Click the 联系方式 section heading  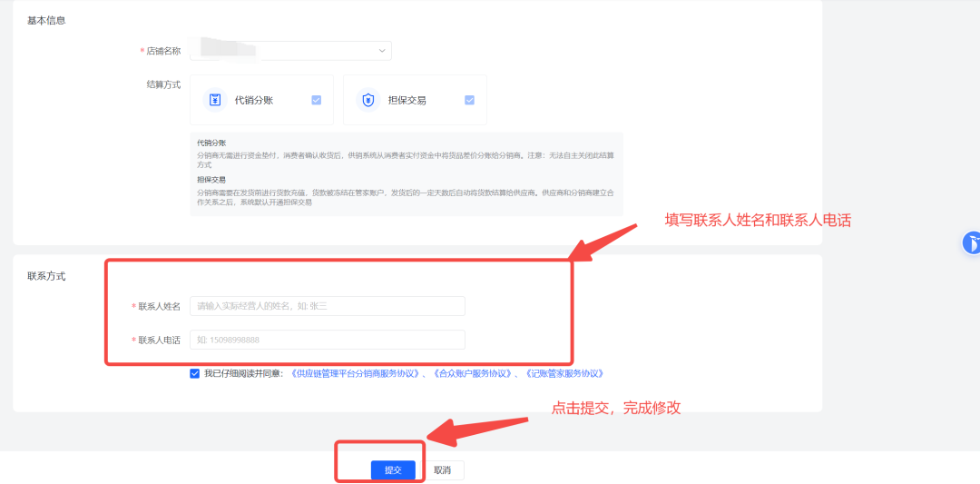(x=46, y=276)
